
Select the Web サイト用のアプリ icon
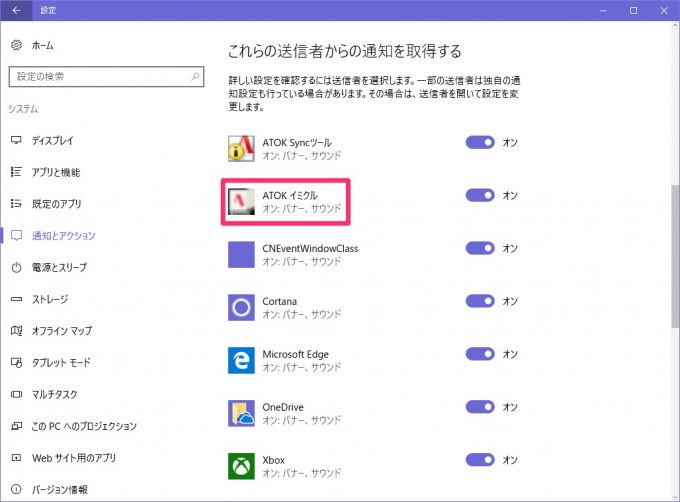point(16,458)
